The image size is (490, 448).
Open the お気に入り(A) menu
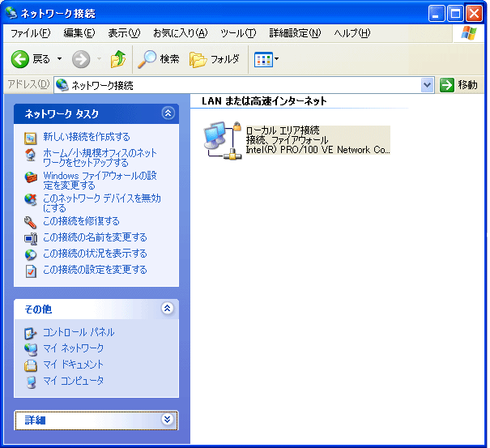[x=180, y=33]
